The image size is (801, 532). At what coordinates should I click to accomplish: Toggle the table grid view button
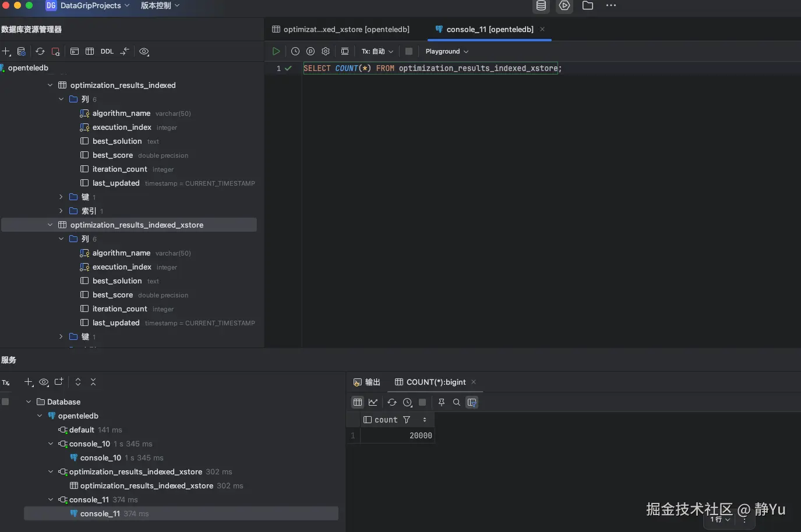coord(358,402)
